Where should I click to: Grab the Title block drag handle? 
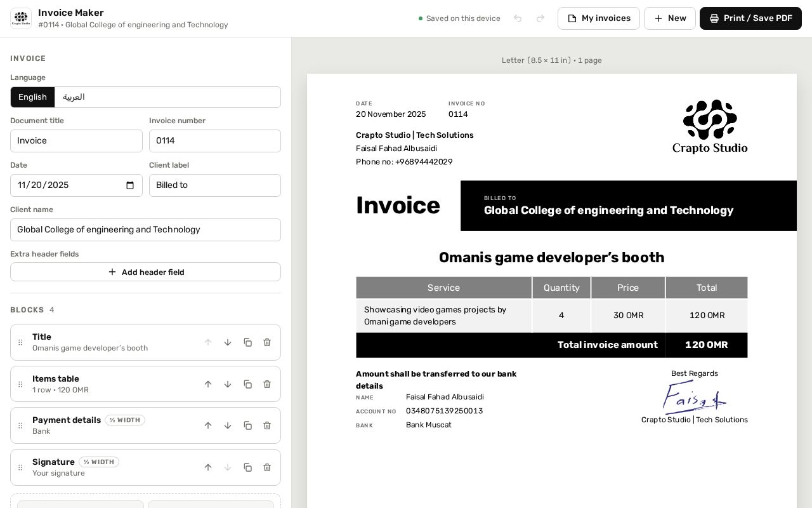(20, 342)
